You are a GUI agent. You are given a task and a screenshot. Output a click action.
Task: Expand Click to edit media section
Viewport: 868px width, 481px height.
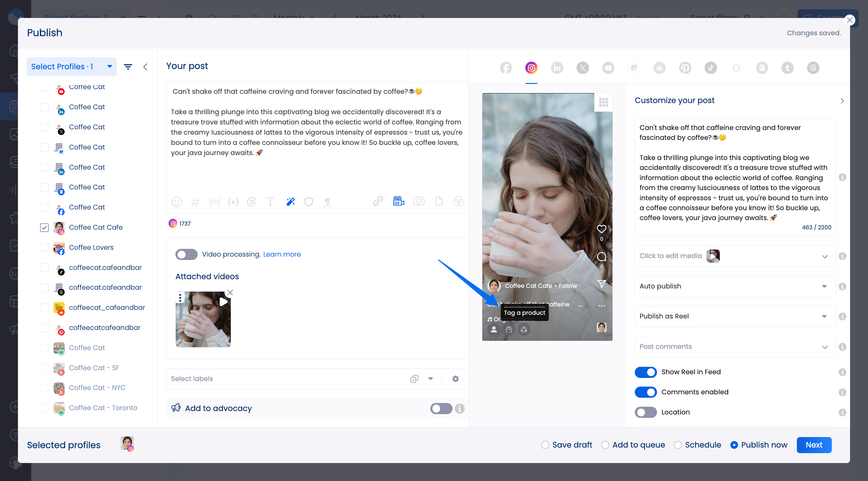coord(735,256)
